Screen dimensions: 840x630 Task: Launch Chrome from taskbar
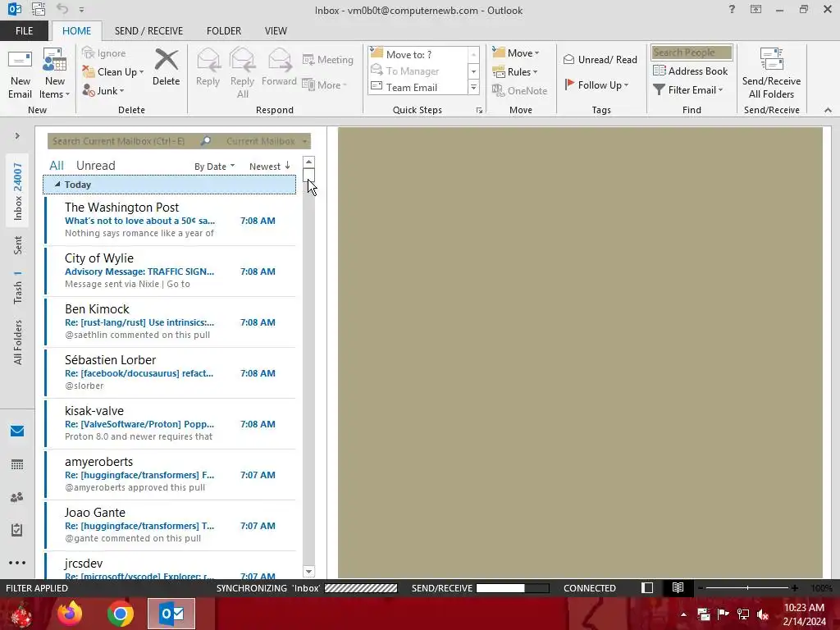point(120,614)
